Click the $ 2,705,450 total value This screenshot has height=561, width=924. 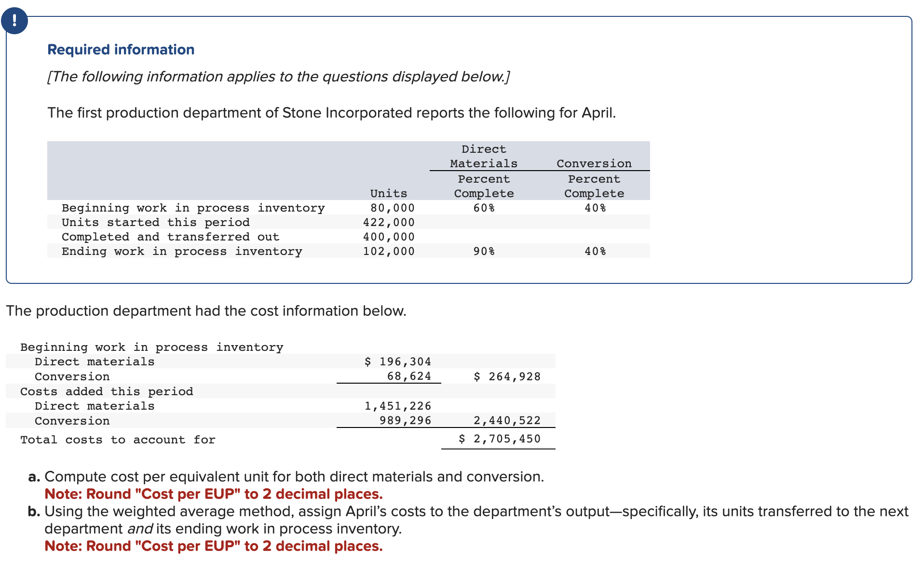pyautogui.click(x=500, y=439)
